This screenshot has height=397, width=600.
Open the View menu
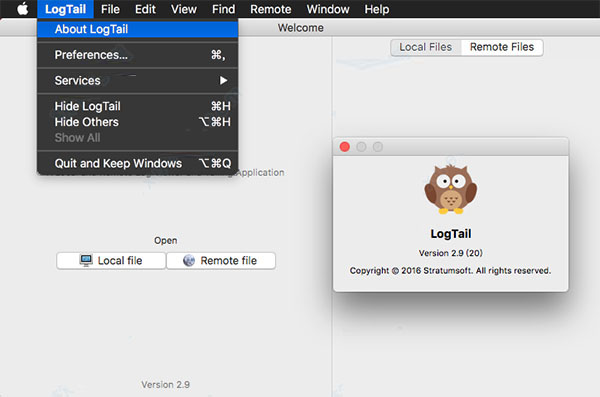click(184, 9)
